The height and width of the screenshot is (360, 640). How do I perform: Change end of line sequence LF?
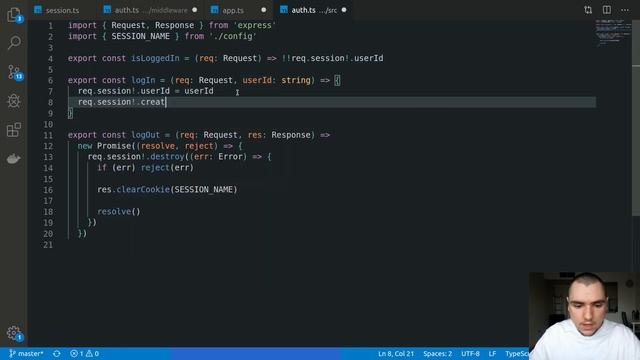(492, 353)
